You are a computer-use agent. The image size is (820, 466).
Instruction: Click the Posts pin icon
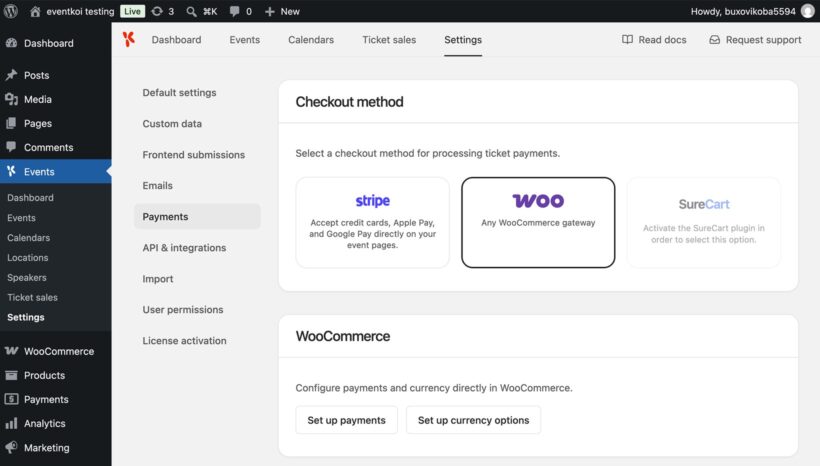(12, 75)
